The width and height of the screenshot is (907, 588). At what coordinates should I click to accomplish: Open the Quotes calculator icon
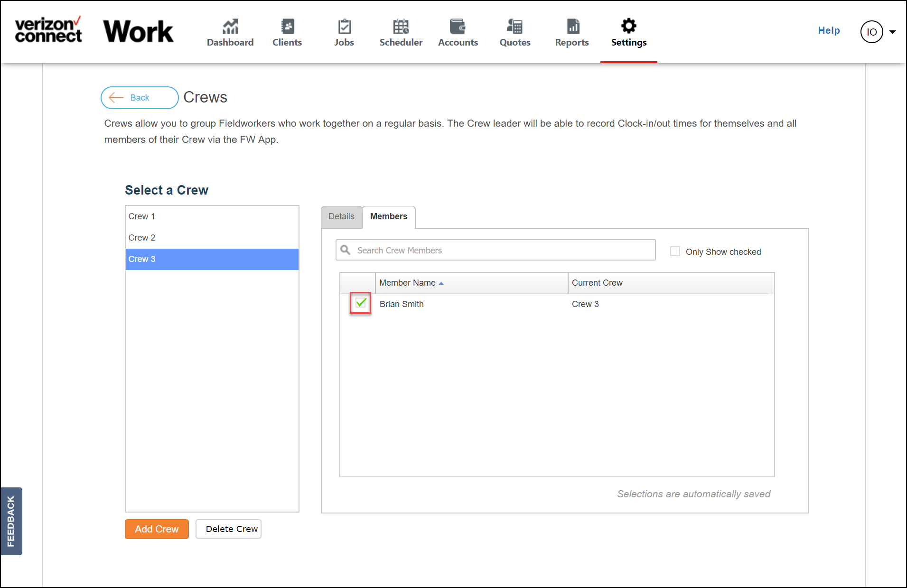point(515,26)
